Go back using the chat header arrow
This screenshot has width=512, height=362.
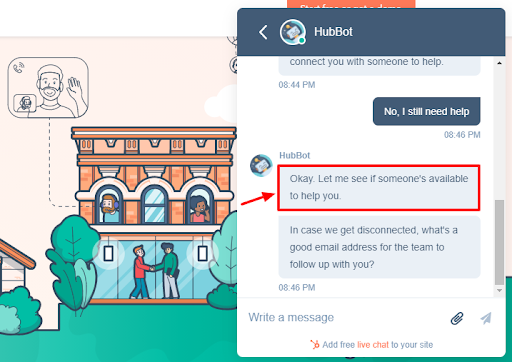[263, 32]
